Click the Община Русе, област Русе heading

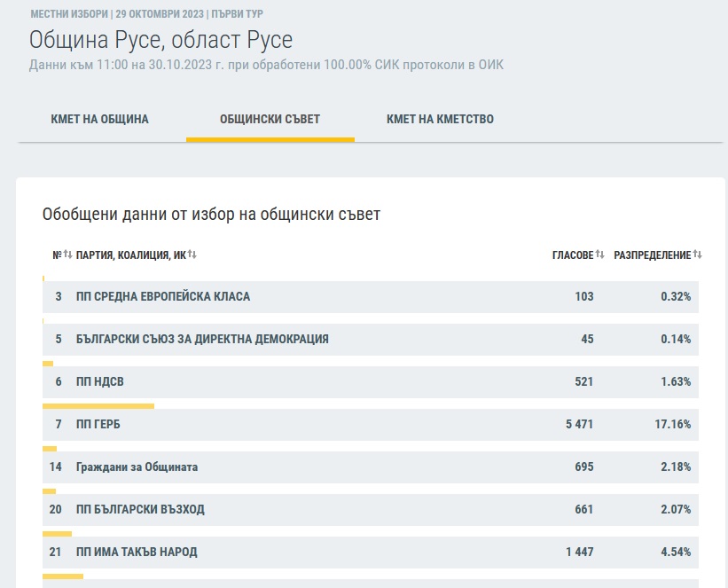[160, 40]
